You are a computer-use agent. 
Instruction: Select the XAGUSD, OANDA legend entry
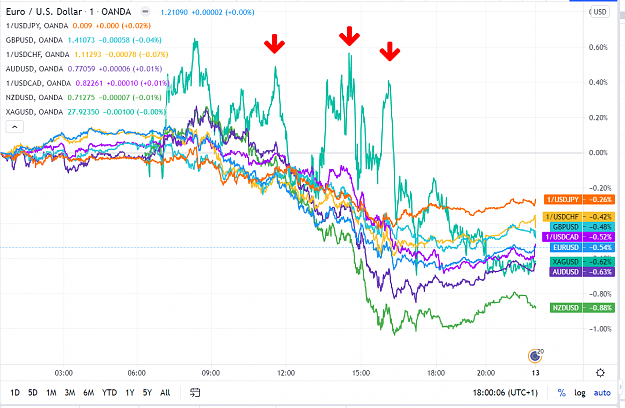(x=34, y=112)
